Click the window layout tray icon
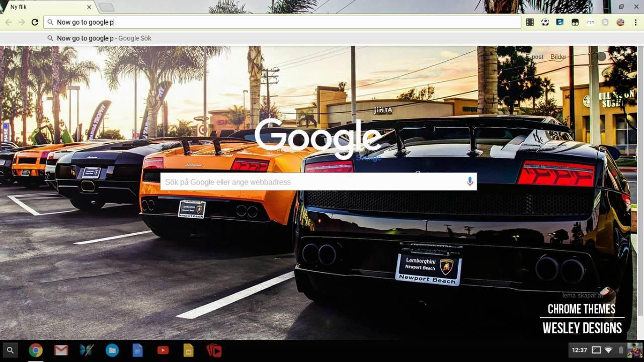The image size is (644, 362). (596, 350)
